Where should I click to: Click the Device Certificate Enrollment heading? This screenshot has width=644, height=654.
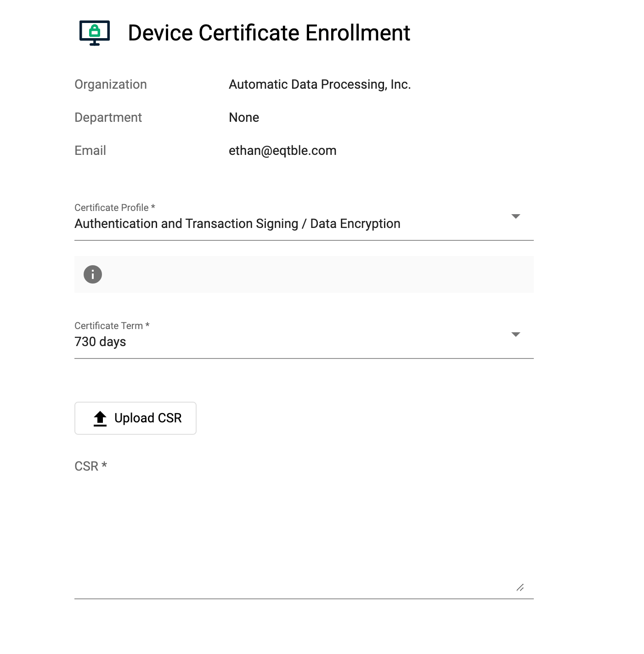269,33
